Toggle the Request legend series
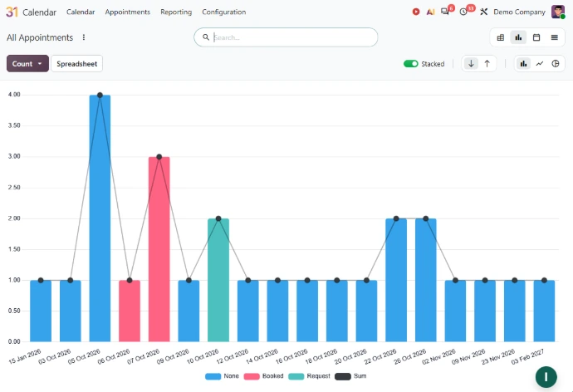This screenshot has width=573, height=392. [309, 376]
